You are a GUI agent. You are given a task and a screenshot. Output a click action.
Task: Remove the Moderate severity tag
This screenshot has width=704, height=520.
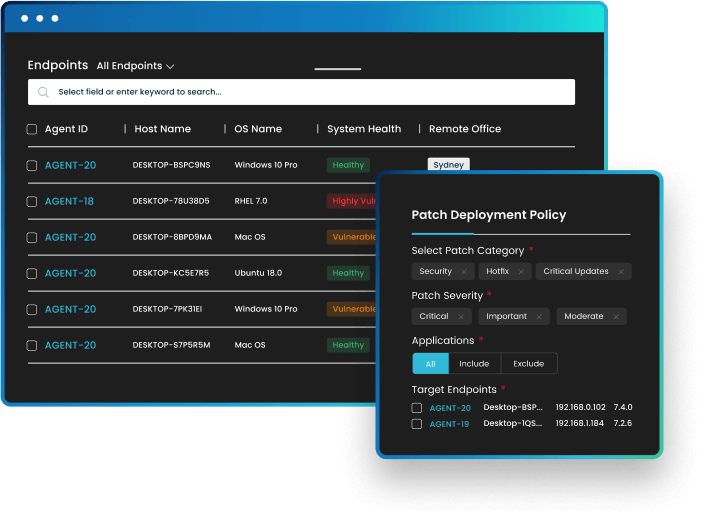[616, 317]
